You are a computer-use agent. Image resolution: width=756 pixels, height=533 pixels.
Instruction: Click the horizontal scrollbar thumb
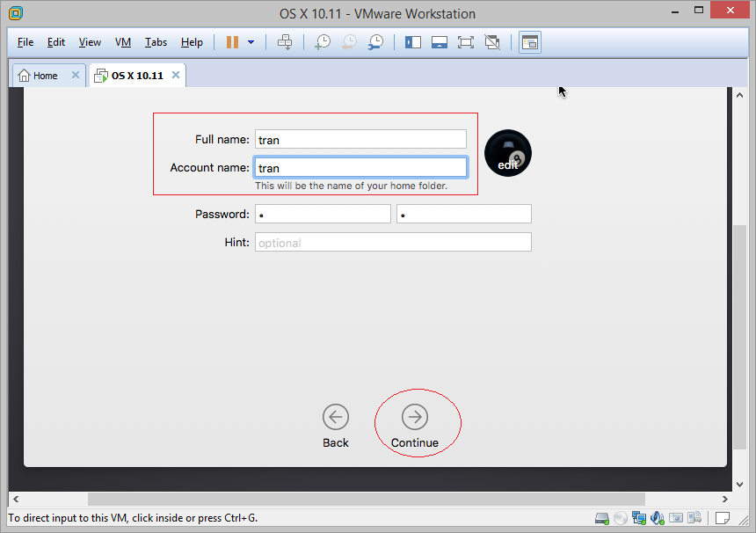(367, 500)
